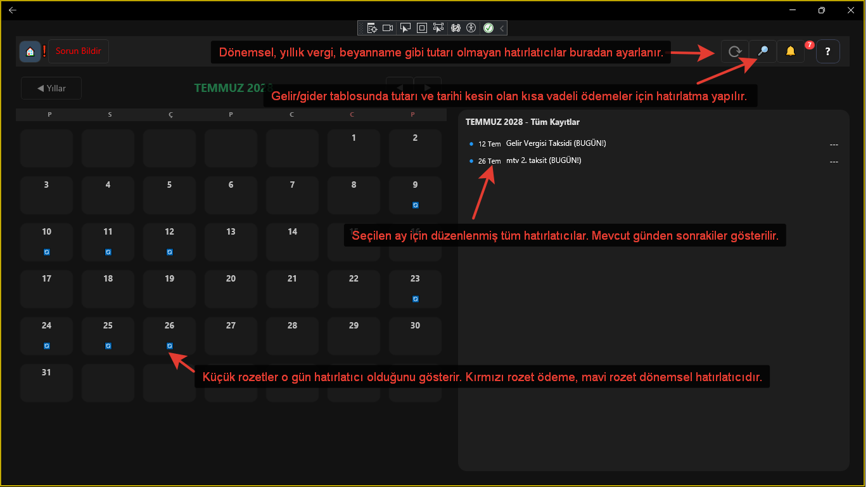Refresh records via the circular arrow icon
The width and height of the screenshot is (868, 487).
[x=734, y=51]
